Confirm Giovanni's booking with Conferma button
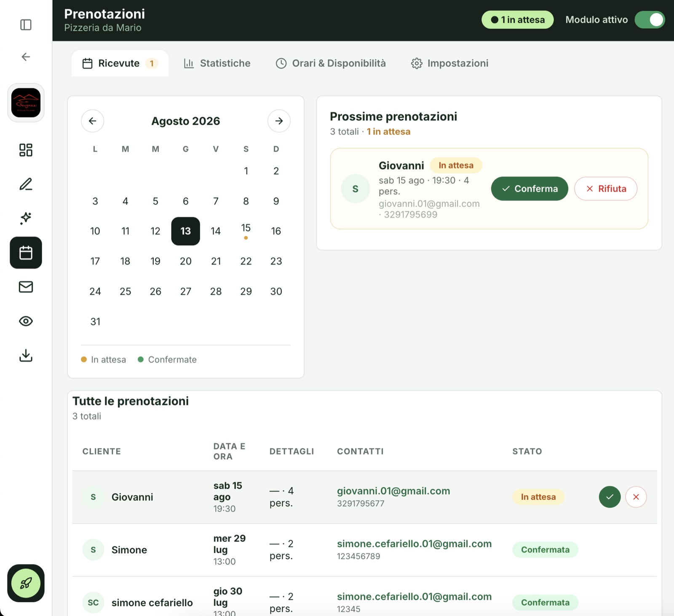674x616 pixels. click(x=530, y=189)
